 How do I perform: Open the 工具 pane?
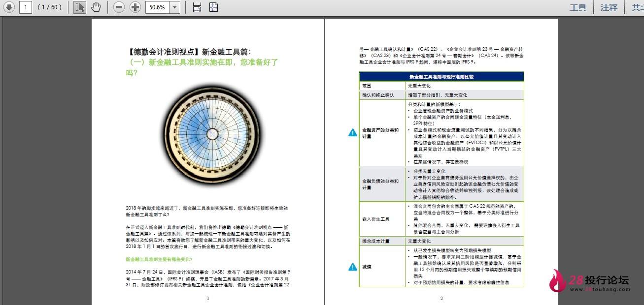(x=578, y=7)
